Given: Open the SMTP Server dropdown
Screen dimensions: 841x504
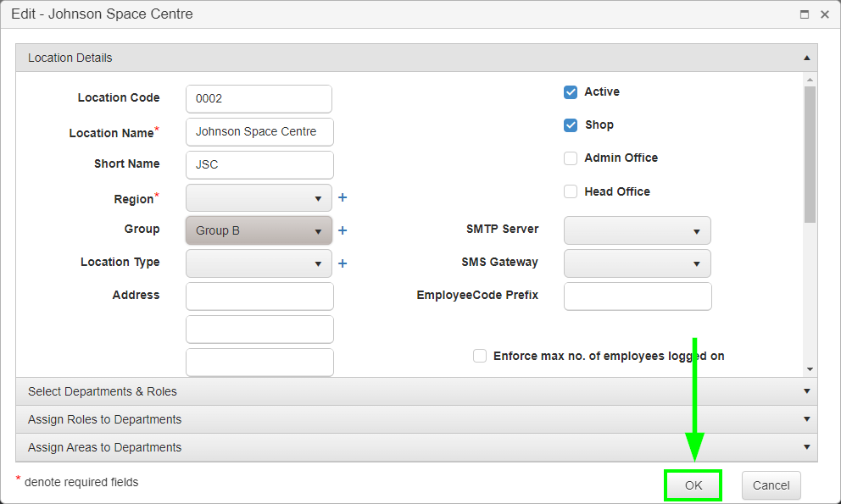Looking at the screenshot, I should (x=638, y=230).
